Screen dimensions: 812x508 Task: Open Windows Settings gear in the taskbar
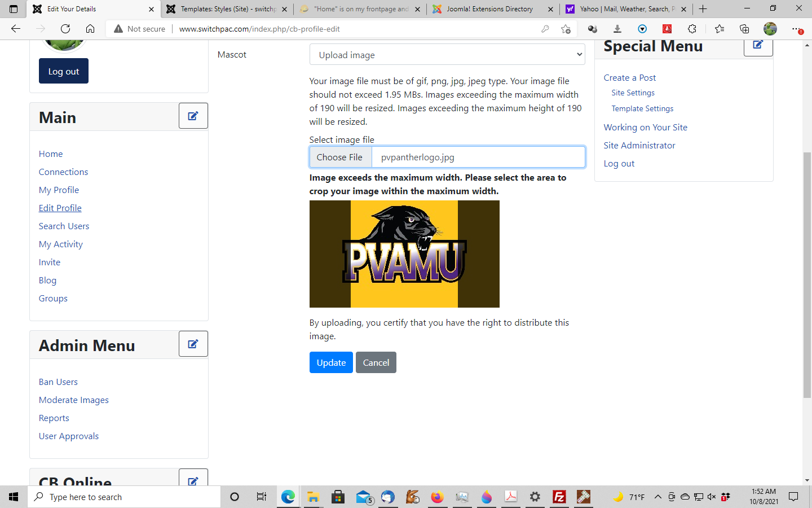pyautogui.click(x=535, y=497)
